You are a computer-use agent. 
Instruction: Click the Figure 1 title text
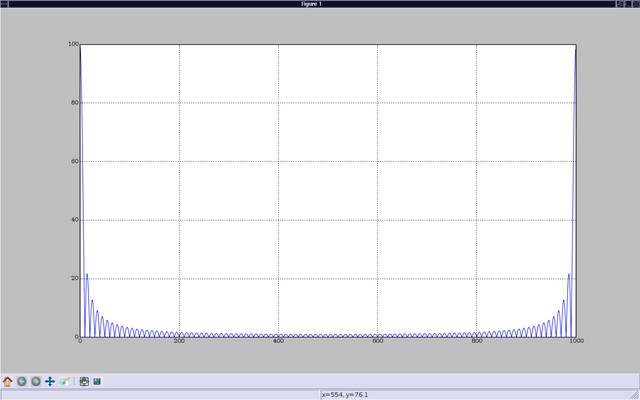pyautogui.click(x=311, y=4)
